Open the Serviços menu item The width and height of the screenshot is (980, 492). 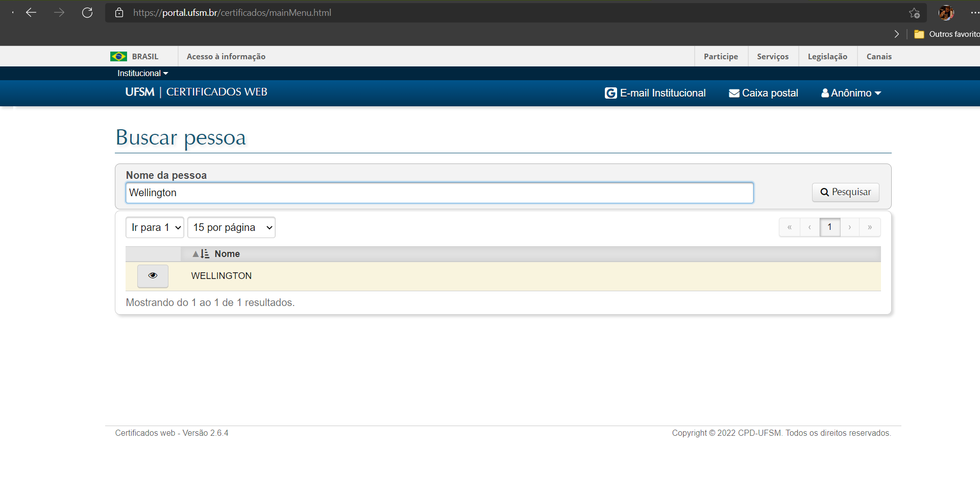coord(772,57)
